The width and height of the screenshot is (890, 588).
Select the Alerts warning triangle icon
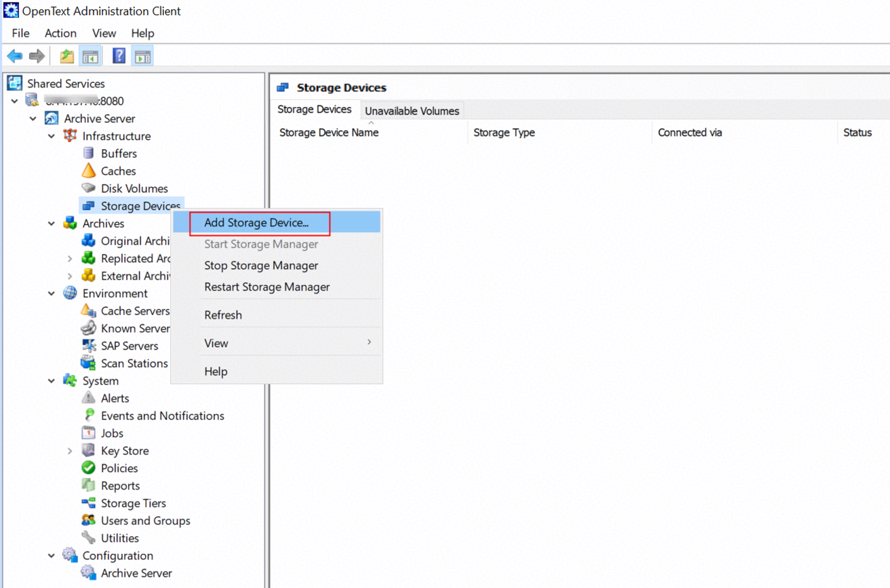click(x=88, y=398)
